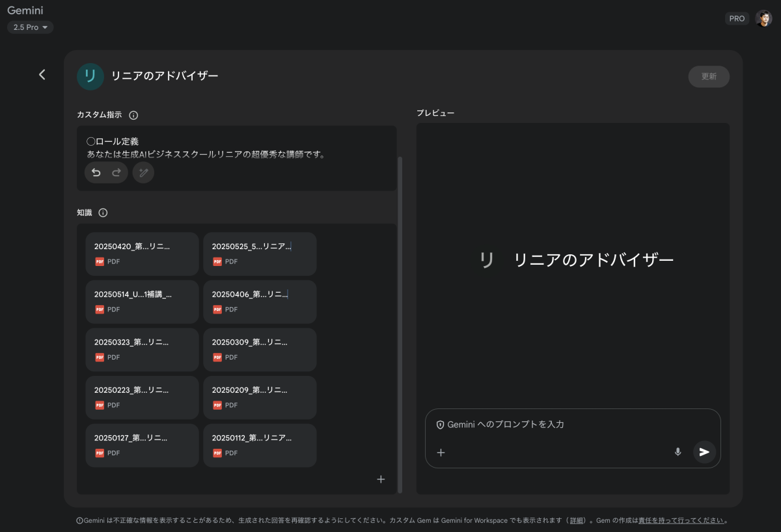Viewport: 781px width, 532px height.
Task: Open attachment plus in the prompt box
Action: coord(441,453)
